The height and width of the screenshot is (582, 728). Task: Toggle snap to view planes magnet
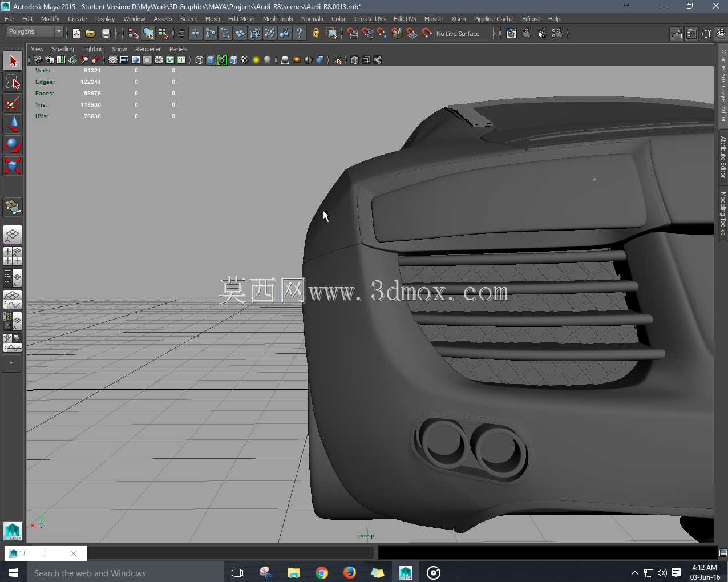[412, 34]
